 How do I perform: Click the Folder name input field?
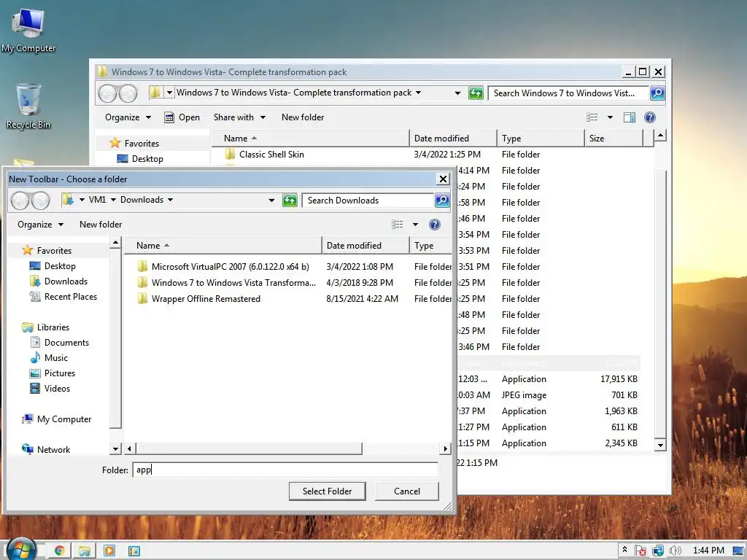click(x=285, y=470)
